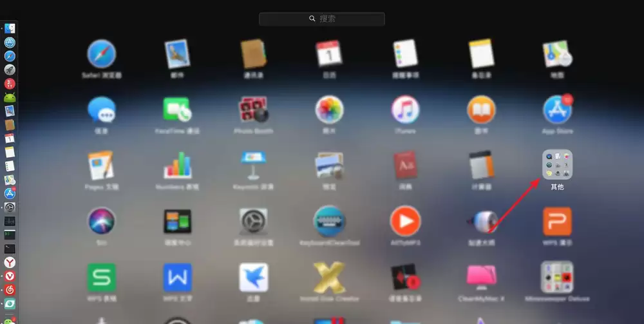Launch the Voice Memos app
Viewport: 644px width, 324px height.
405,277
